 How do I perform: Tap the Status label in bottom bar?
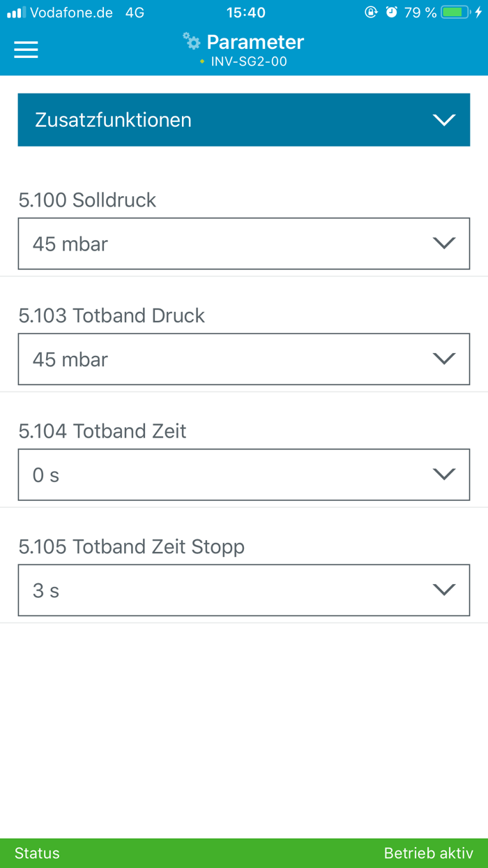37,853
